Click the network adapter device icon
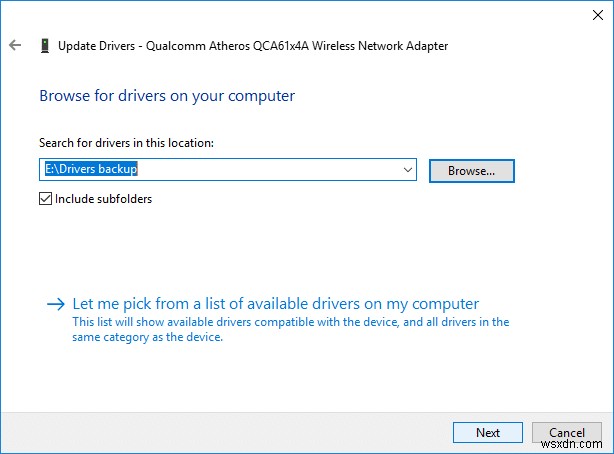The height and width of the screenshot is (454, 614). (44, 46)
